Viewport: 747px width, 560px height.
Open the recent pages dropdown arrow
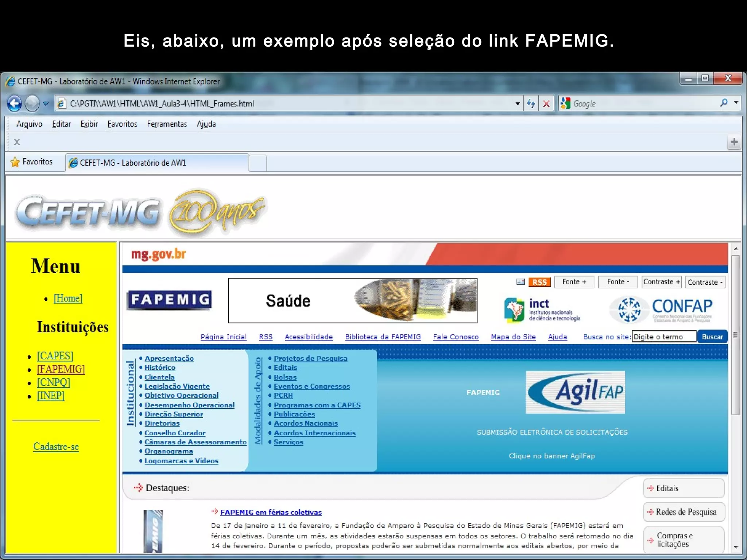(46, 104)
